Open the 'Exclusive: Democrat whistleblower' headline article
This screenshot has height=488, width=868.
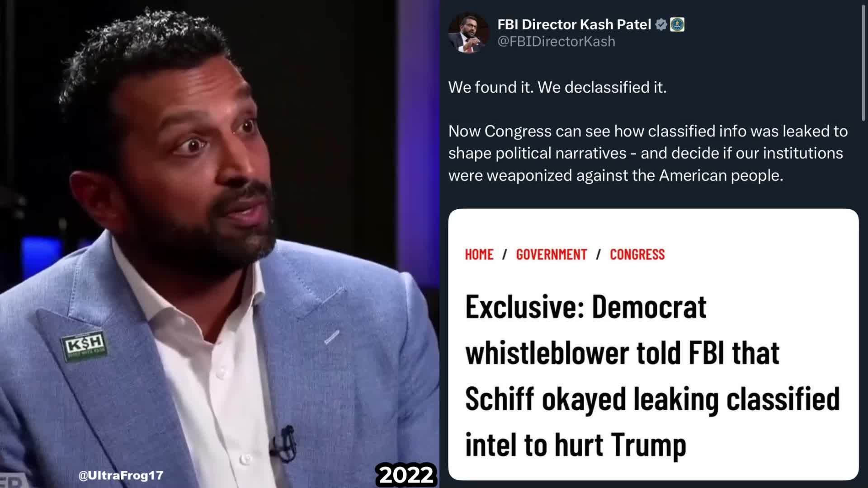point(652,376)
